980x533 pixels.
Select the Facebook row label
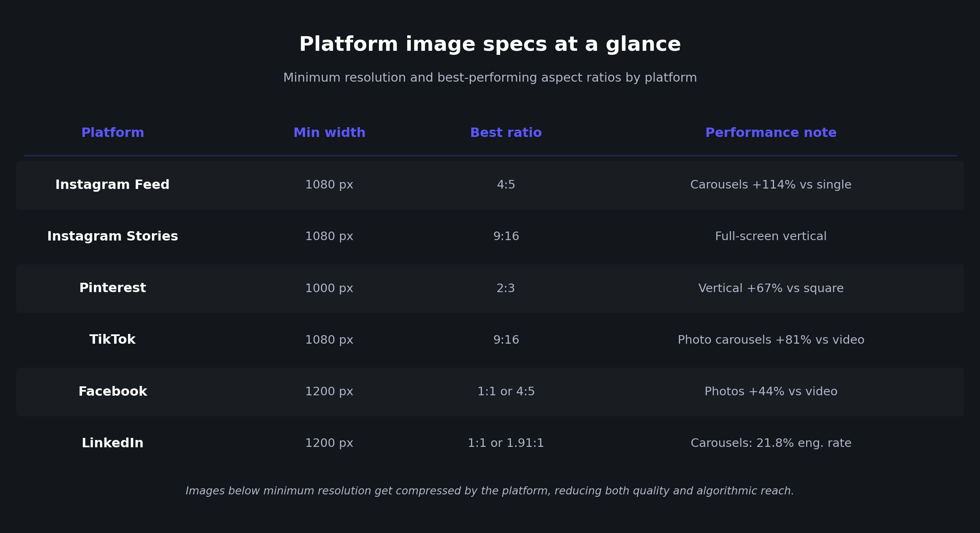pyautogui.click(x=113, y=392)
